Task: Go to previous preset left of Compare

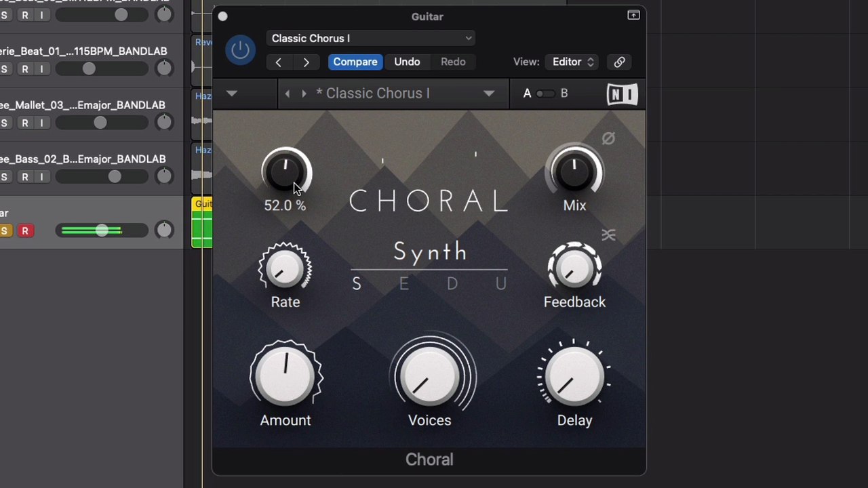Action: [x=278, y=62]
